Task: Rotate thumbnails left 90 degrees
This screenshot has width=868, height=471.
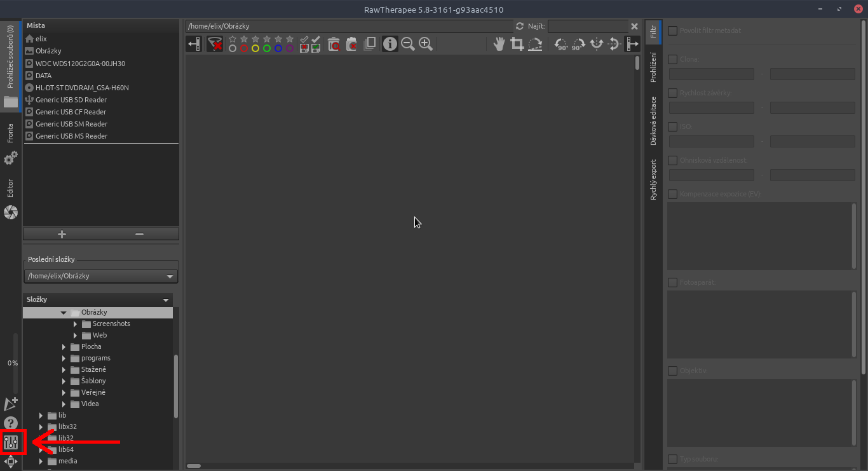Action: pos(561,44)
